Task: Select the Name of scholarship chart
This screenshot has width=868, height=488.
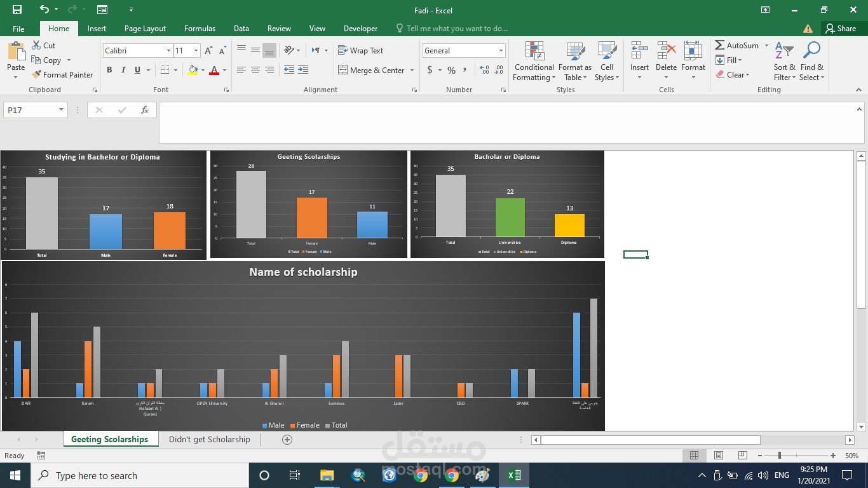Action: pyautogui.click(x=303, y=346)
